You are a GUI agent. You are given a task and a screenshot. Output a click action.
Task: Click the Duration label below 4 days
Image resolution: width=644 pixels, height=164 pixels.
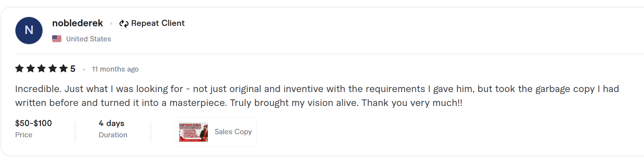(113, 135)
